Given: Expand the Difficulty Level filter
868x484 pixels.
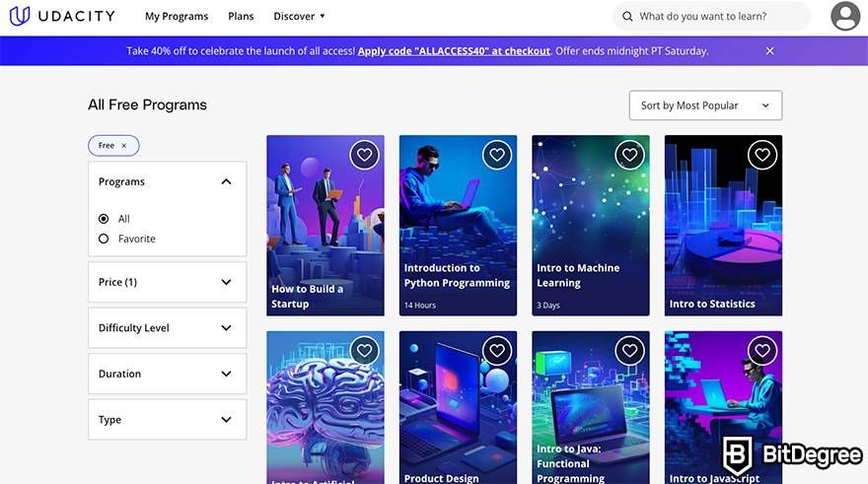Looking at the screenshot, I should (167, 328).
